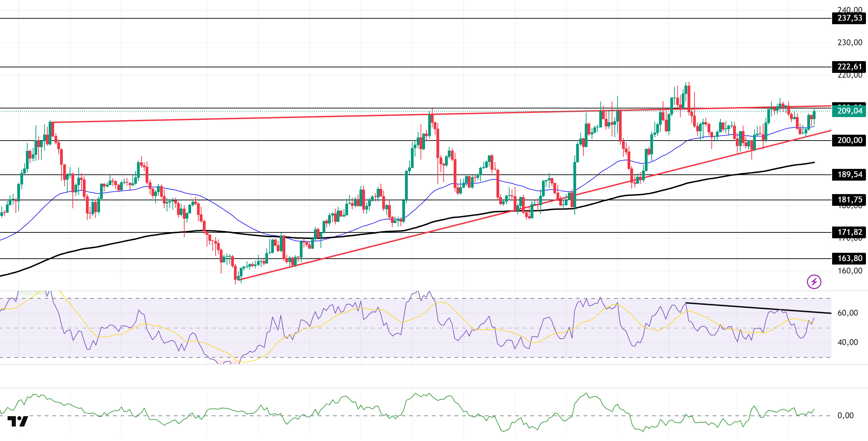
Task: Select the red ascending support trendline
Action: coord(535,205)
